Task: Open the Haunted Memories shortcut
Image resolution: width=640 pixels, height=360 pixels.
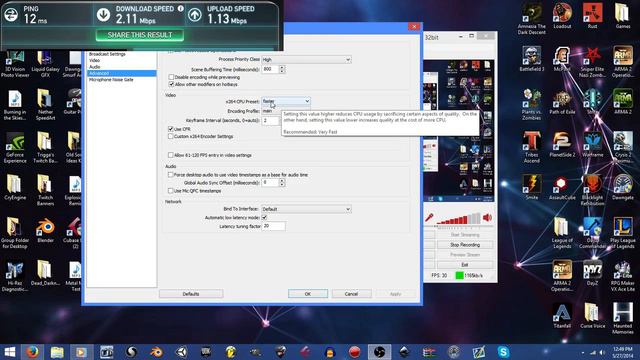Action: (x=623, y=319)
